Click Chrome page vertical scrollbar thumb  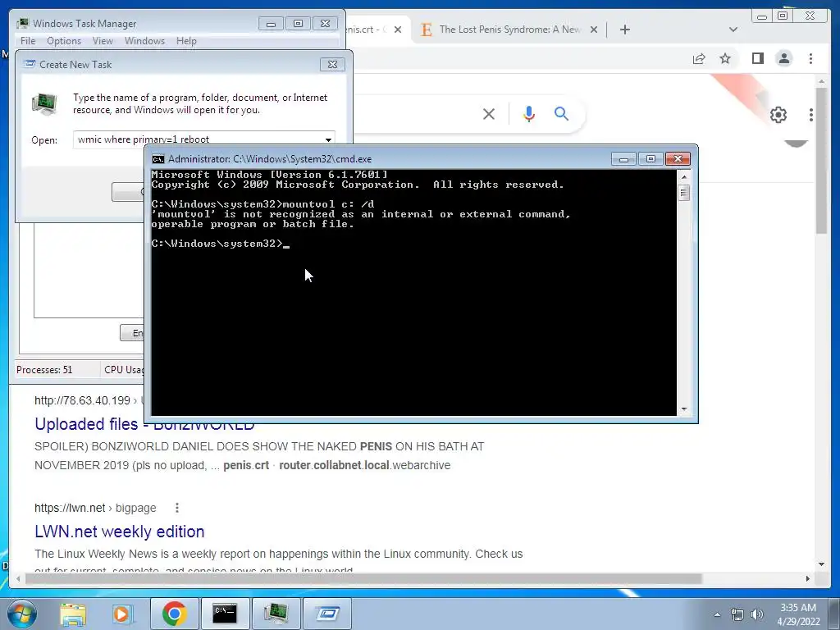pos(821,160)
